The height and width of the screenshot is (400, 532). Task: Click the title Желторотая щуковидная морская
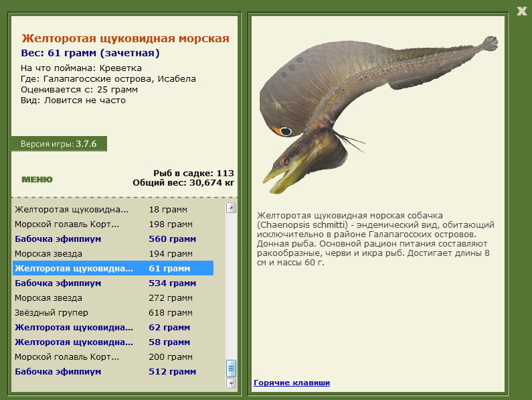pyautogui.click(x=126, y=39)
